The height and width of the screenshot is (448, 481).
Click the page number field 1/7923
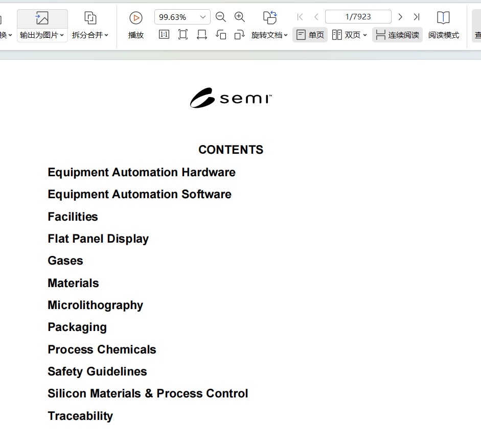[x=358, y=16]
